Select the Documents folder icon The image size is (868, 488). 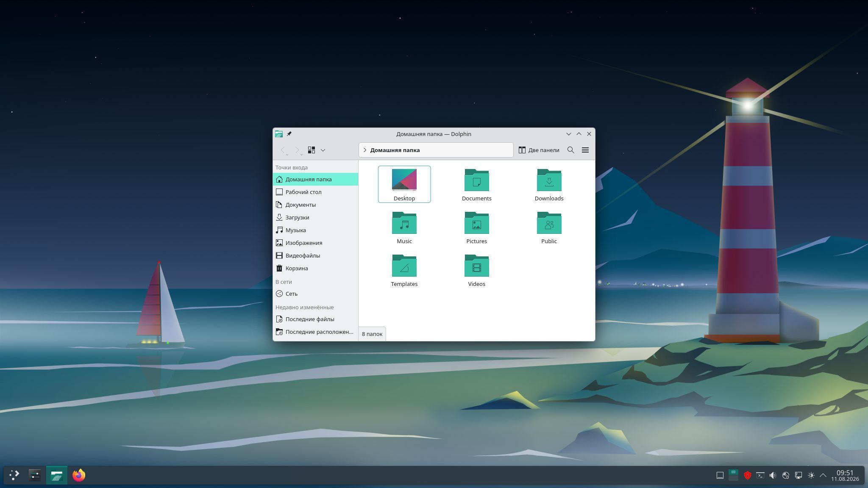[x=477, y=180]
